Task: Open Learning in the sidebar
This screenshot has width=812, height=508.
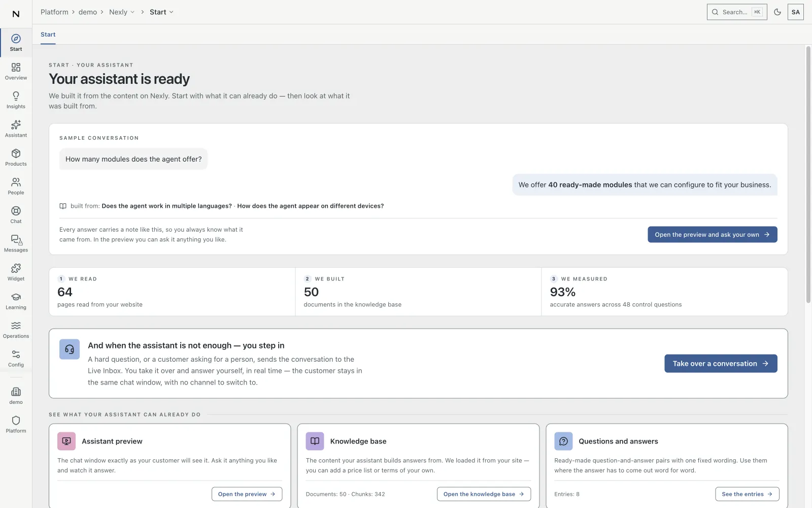Action: pyautogui.click(x=16, y=301)
